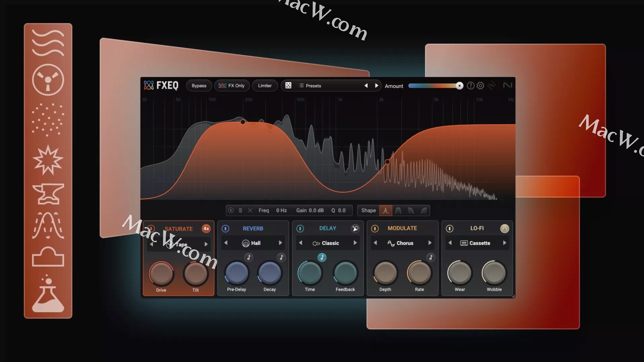
Task: Open the settings gear icon
Action: 480,85
